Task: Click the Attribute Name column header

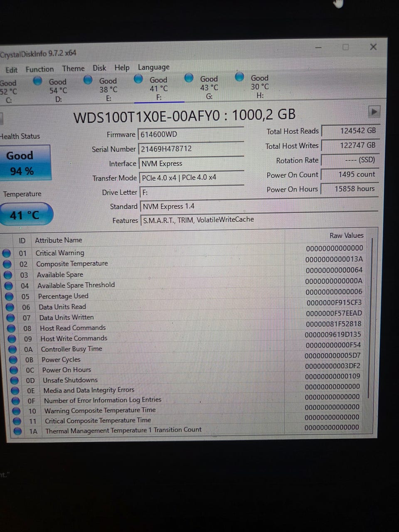Action: 59,240
